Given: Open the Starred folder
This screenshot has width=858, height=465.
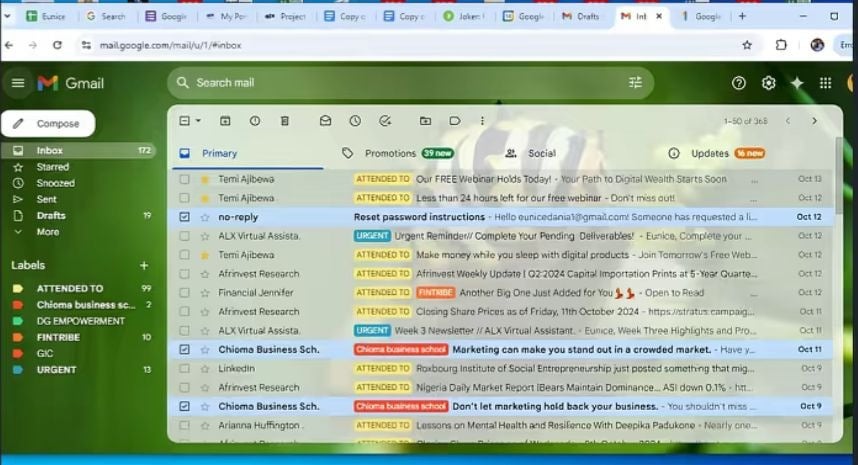Looking at the screenshot, I should point(53,167).
